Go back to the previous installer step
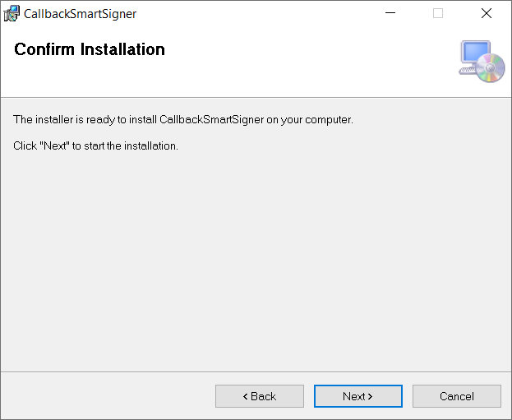 point(260,396)
